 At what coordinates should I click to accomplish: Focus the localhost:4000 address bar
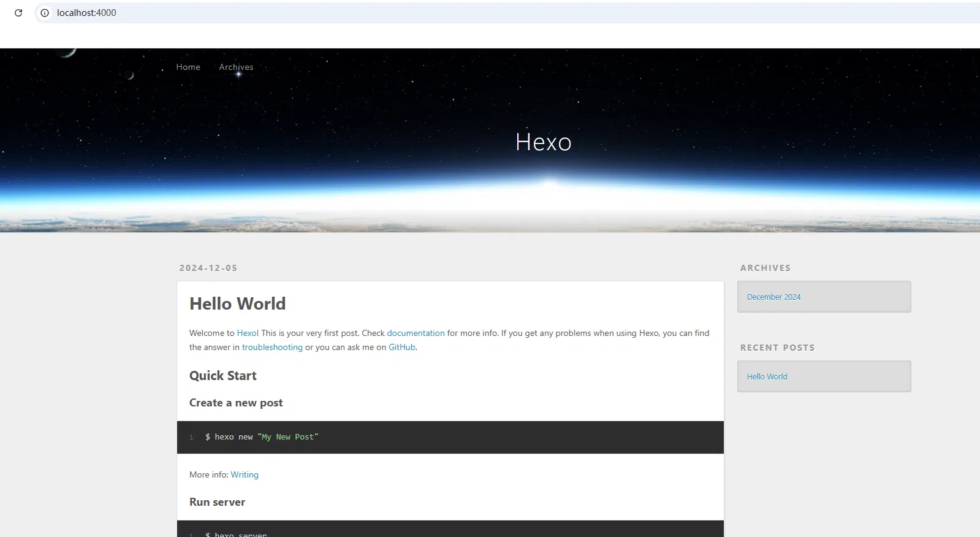(509, 13)
